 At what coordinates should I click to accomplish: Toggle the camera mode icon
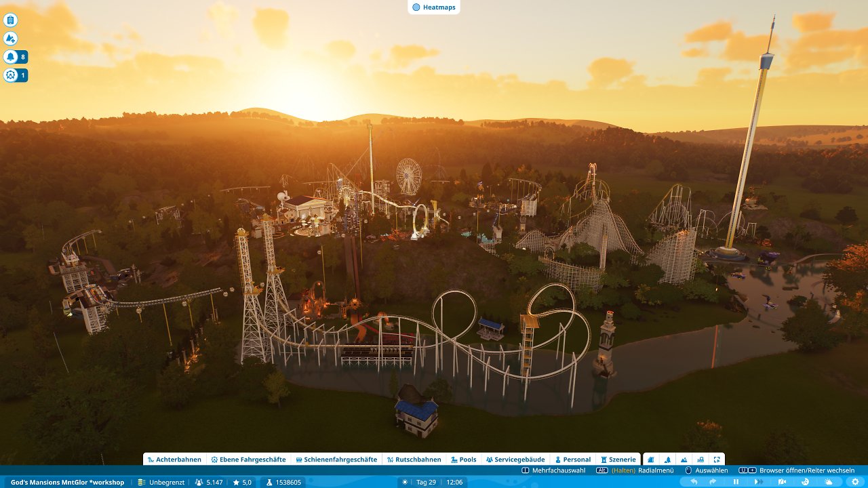click(783, 482)
